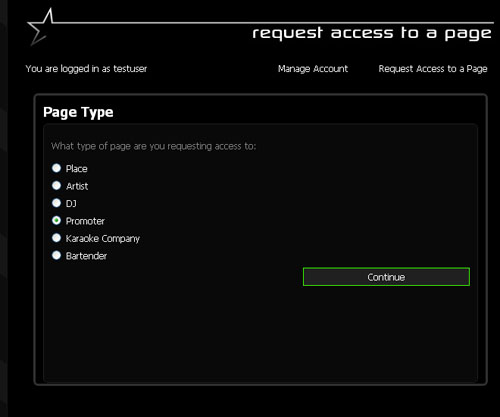Click the star logo icon
This screenshot has width=500, height=417.
click(x=41, y=27)
